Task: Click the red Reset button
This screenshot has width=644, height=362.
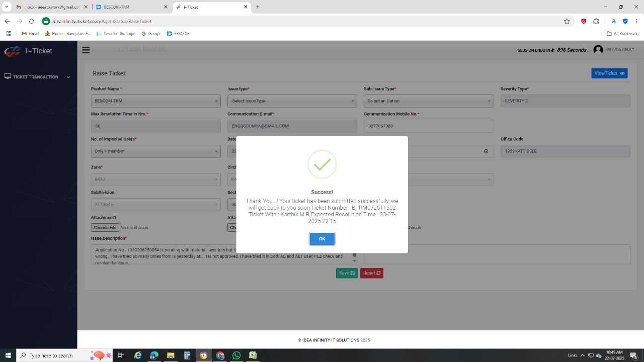Action: pyautogui.click(x=372, y=273)
